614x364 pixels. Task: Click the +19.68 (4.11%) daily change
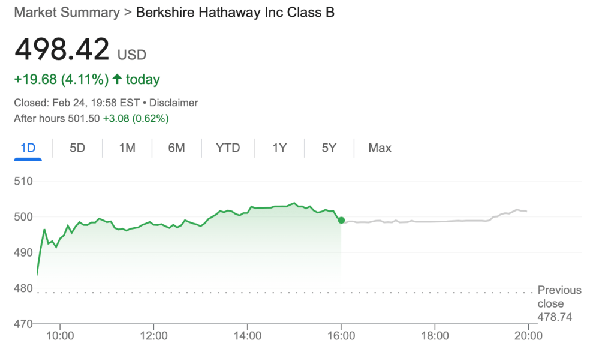pos(61,79)
